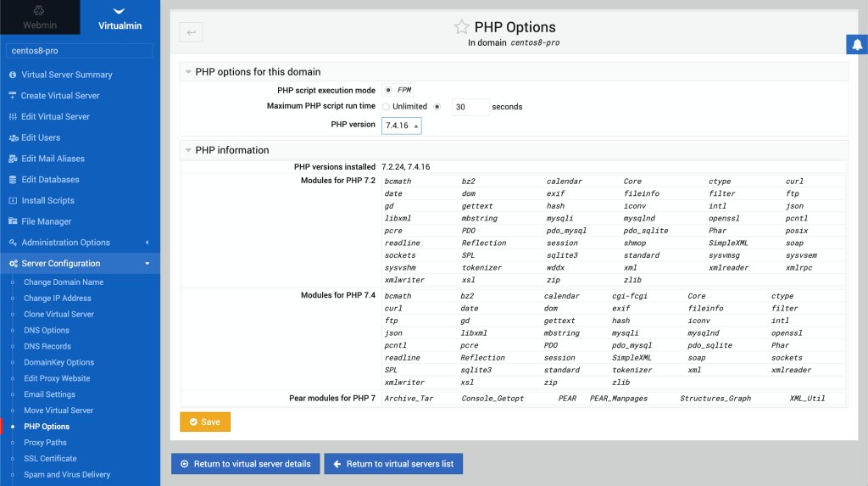Click the Edit Users people icon
The image size is (868, 486).
[x=14, y=137]
